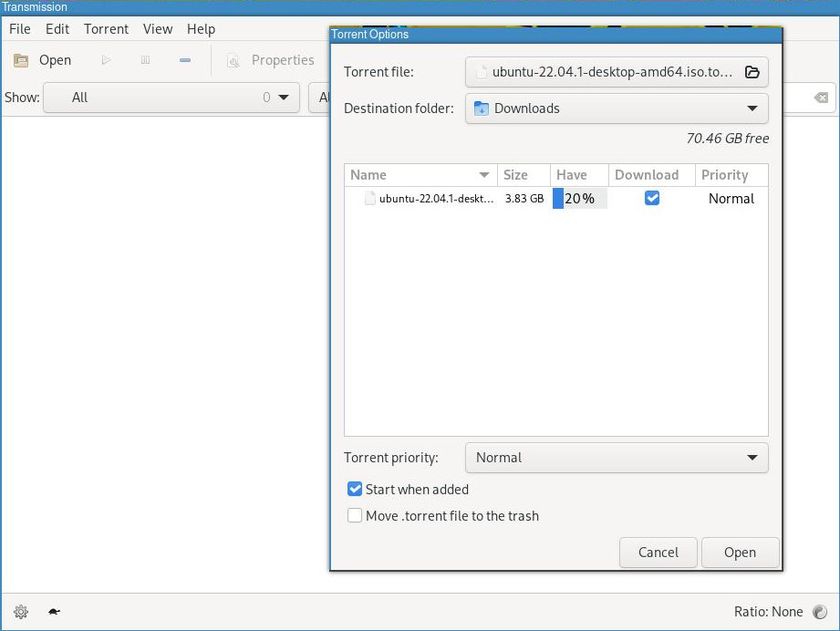
Task: Open the gear options in status bar
Action: 21,612
